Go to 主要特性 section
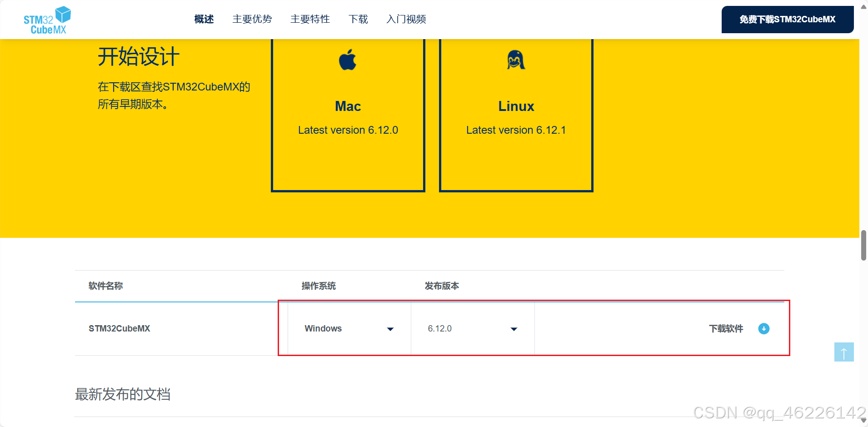 tap(310, 19)
